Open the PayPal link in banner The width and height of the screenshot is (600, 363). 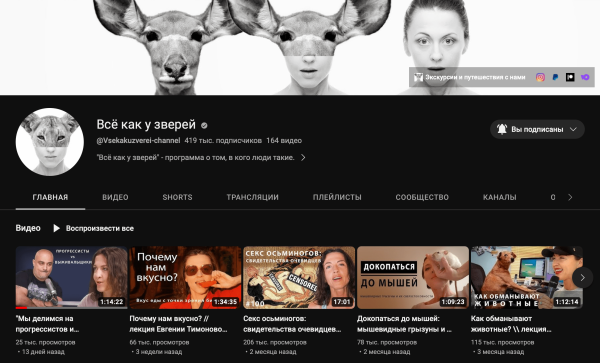(x=555, y=77)
